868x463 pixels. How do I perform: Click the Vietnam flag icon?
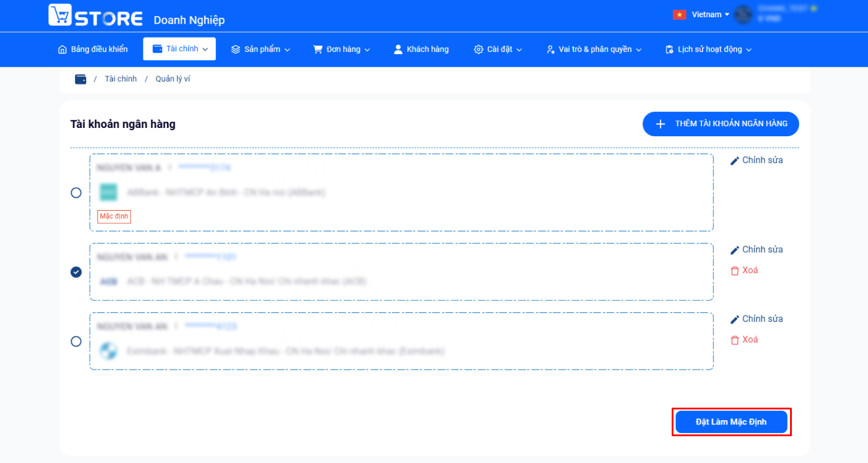679,15
